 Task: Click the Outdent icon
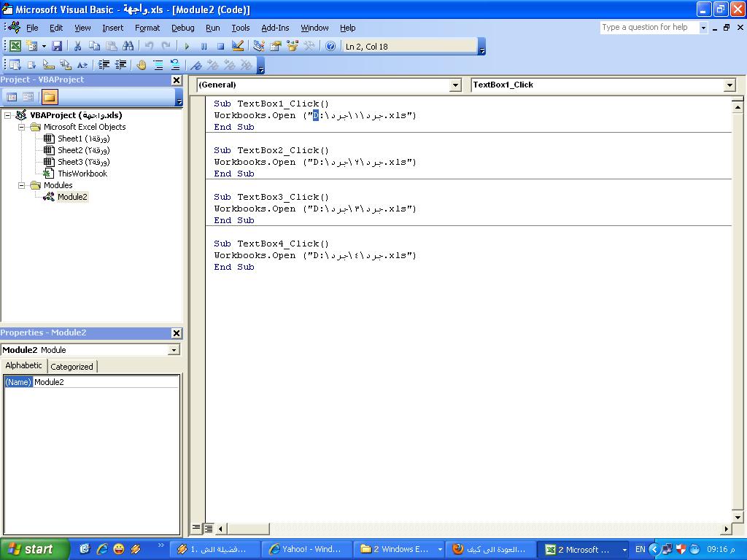(x=120, y=65)
